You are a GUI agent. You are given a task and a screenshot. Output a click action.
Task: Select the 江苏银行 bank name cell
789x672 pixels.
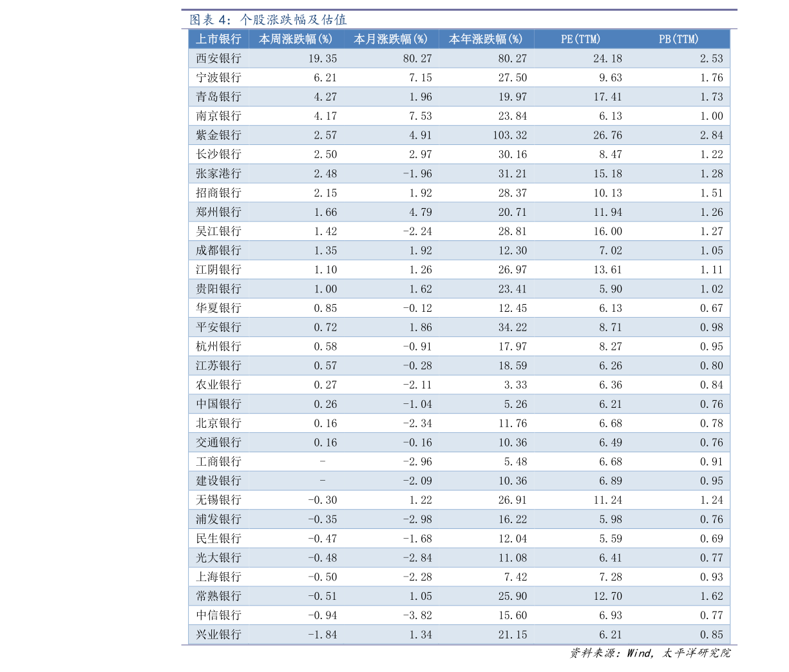pos(218,366)
